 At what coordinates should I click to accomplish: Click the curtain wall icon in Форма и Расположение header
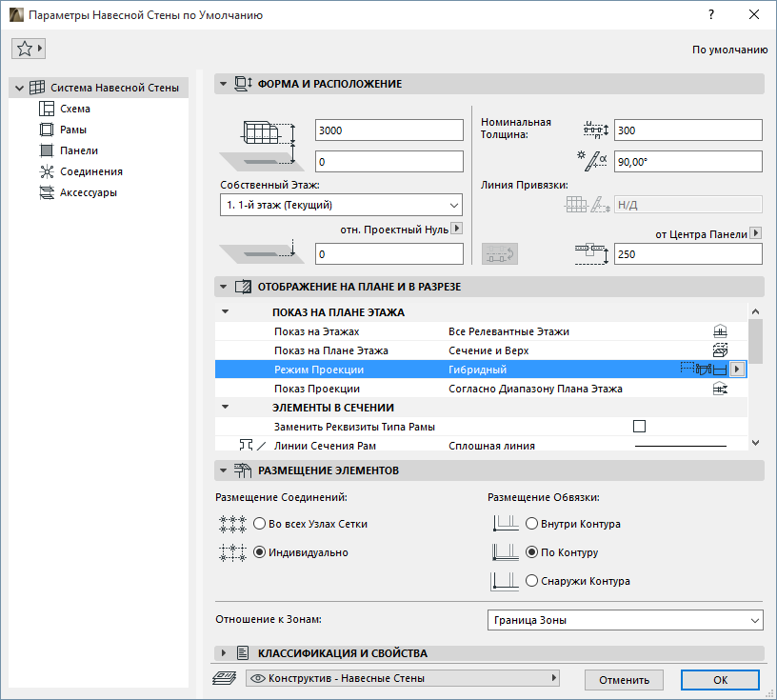pos(240,84)
